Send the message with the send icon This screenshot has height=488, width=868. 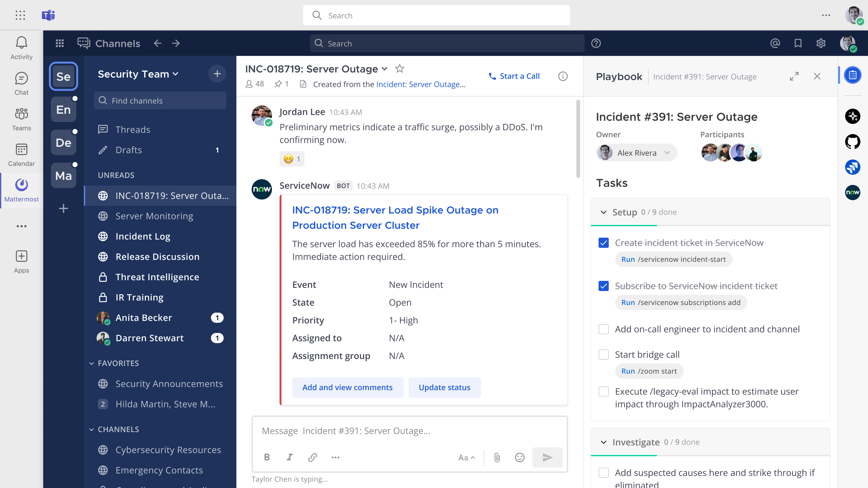547,457
